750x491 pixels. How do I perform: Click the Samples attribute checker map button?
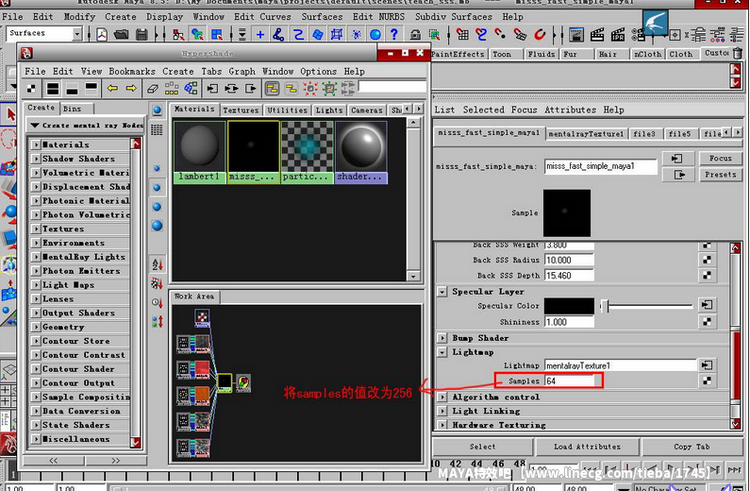[706, 381]
